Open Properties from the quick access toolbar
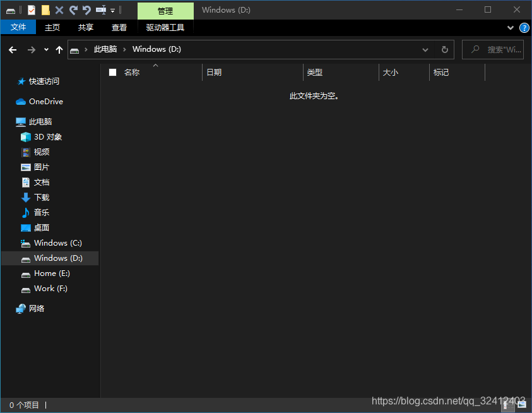The image size is (532, 413). pos(31,10)
